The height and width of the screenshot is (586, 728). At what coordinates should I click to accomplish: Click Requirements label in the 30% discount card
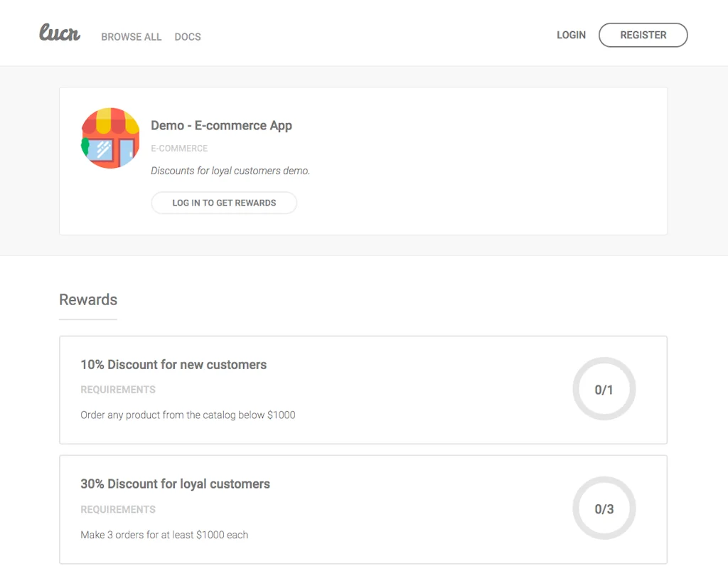(x=118, y=510)
